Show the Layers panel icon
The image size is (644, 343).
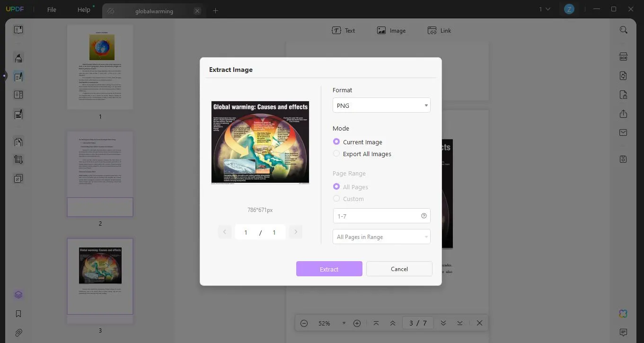[x=18, y=295]
